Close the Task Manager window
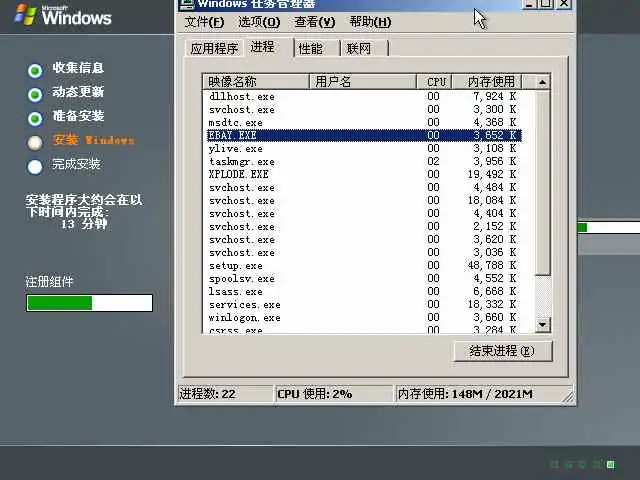 click(x=564, y=4)
